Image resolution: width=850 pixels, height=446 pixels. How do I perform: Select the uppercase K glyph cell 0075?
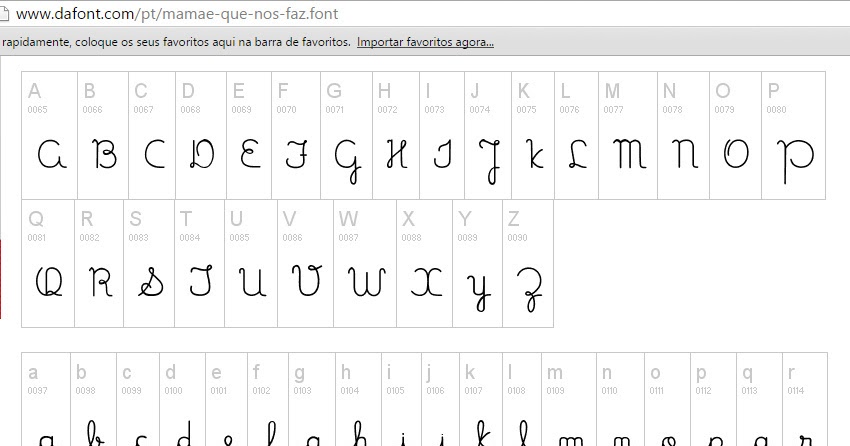point(533,135)
